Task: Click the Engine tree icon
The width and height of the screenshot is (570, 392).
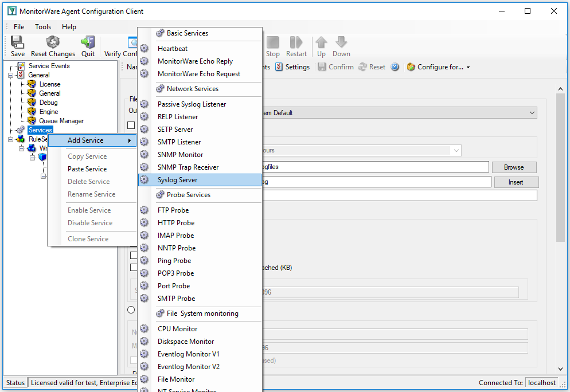Action: tap(32, 112)
